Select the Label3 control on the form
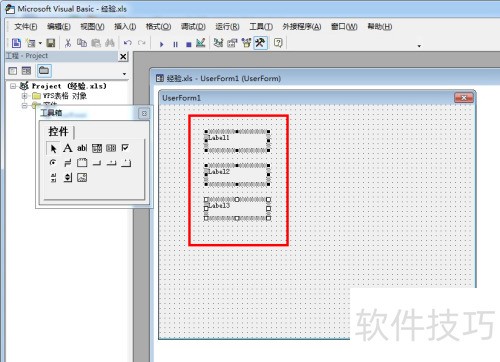 pyautogui.click(x=237, y=209)
